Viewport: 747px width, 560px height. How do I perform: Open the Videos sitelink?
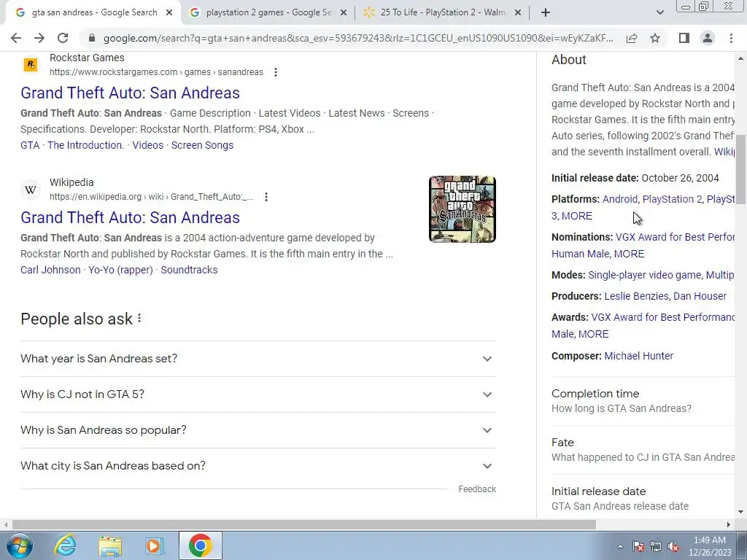pyautogui.click(x=147, y=145)
